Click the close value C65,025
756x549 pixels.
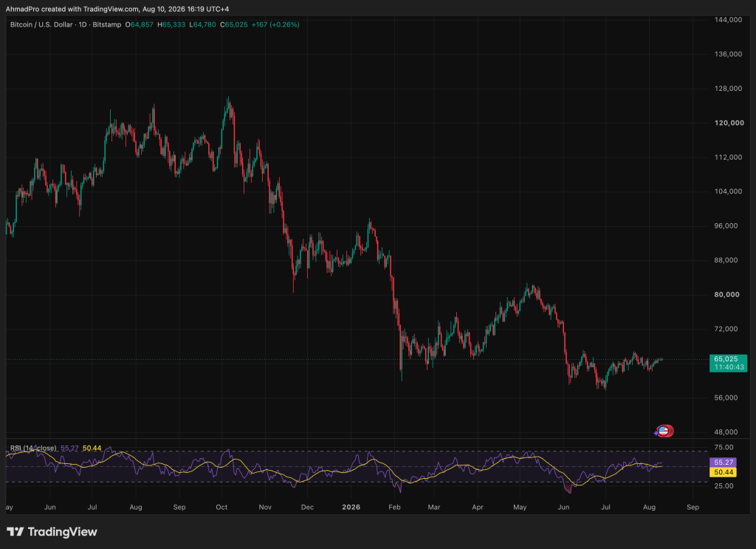pos(234,24)
